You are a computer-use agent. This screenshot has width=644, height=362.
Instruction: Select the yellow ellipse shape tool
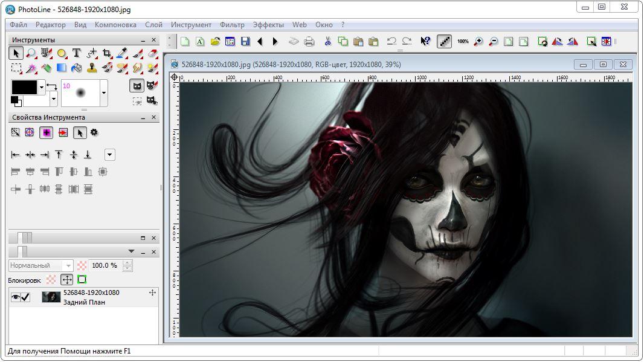(61, 53)
